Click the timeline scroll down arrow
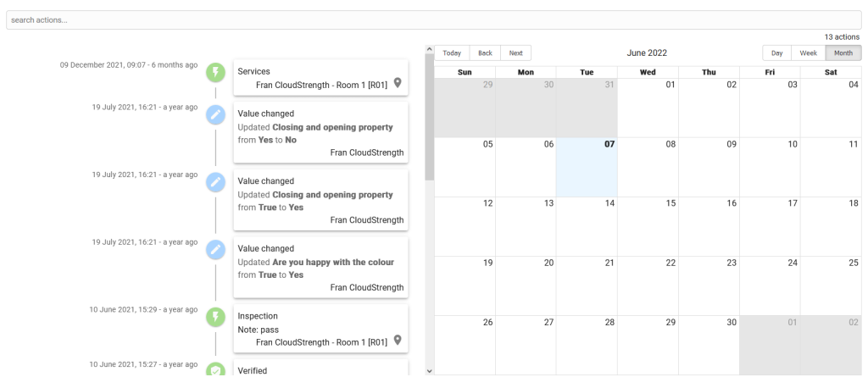 click(x=429, y=371)
